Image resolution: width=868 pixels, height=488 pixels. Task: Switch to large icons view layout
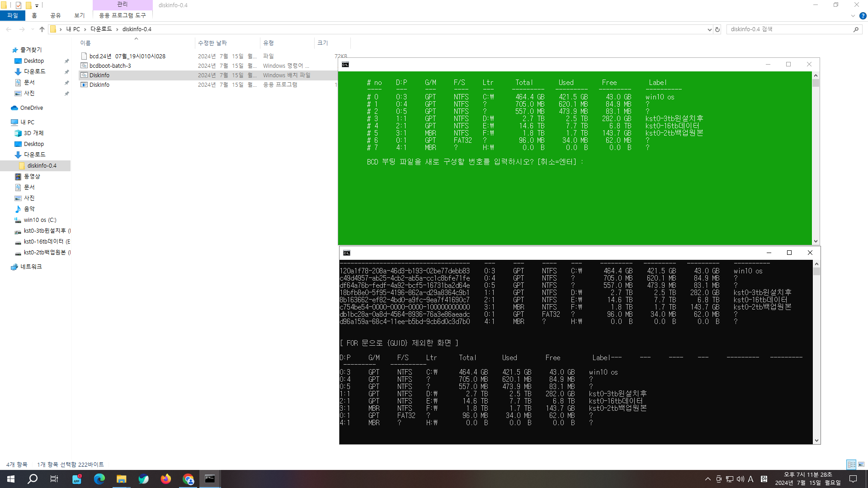click(x=861, y=465)
